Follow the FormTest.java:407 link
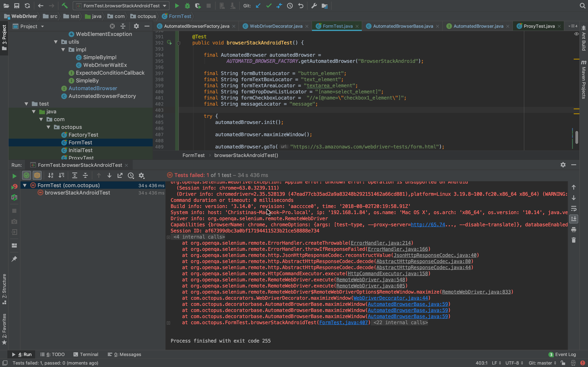This screenshot has height=367, width=588. coord(343,322)
